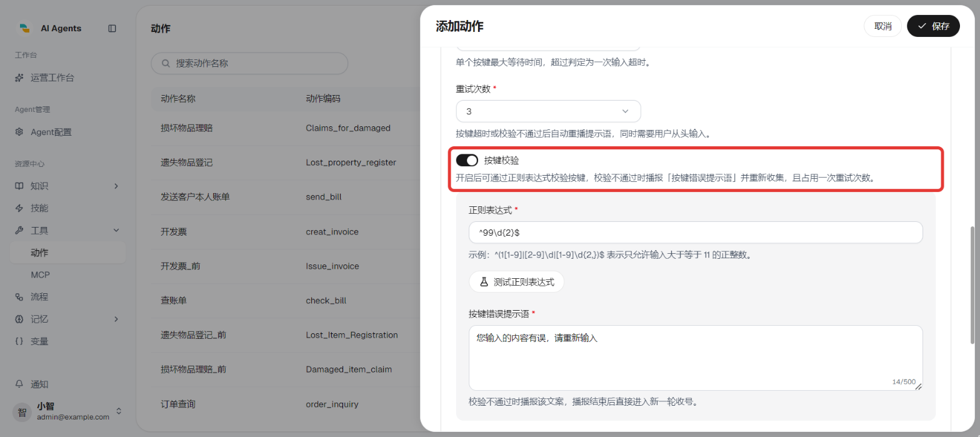Save the action with 保存 button

(x=933, y=26)
